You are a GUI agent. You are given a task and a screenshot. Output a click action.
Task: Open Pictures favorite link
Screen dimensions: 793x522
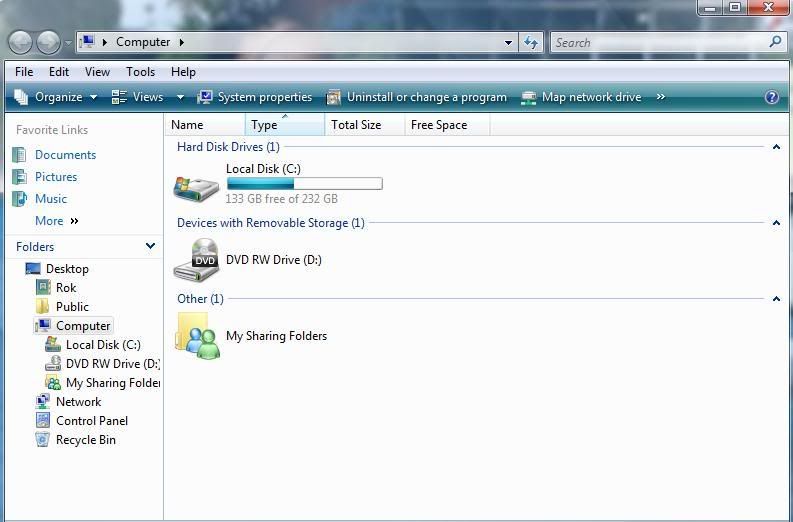[x=56, y=177]
